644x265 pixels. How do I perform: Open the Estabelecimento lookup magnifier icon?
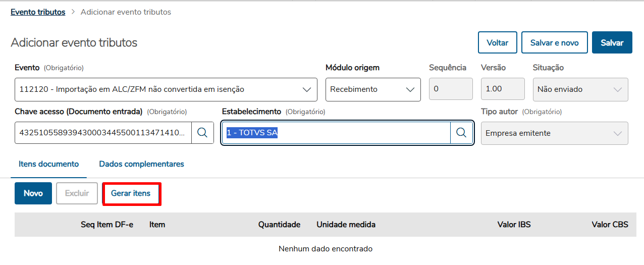pos(461,133)
